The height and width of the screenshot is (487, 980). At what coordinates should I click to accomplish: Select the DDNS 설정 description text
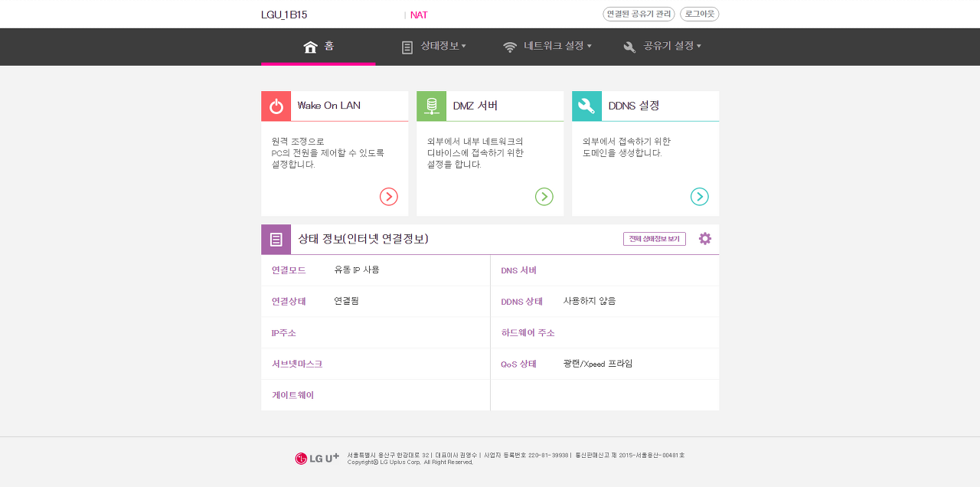[x=627, y=148]
